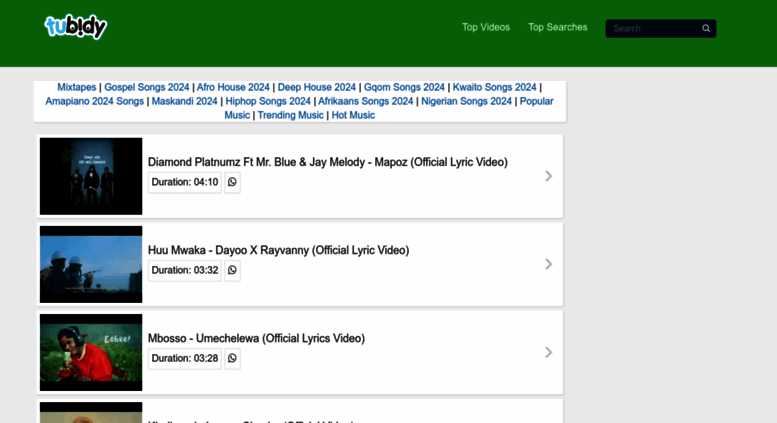The height and width of the screenshot is (423, 777).
Task: Click Mbosso Umechelewa video thumbnail
Action: pyautogui.click(x=91, y=353)
